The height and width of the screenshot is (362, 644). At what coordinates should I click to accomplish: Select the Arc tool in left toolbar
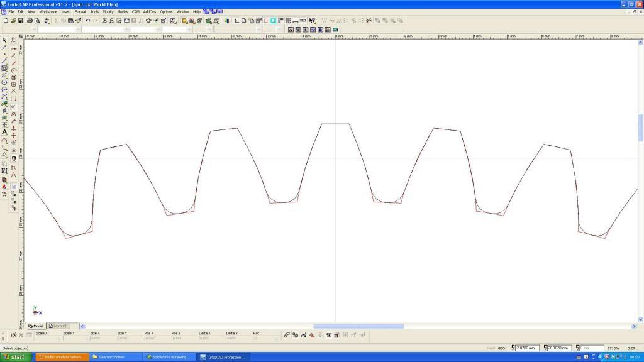[x=4, y=89]
